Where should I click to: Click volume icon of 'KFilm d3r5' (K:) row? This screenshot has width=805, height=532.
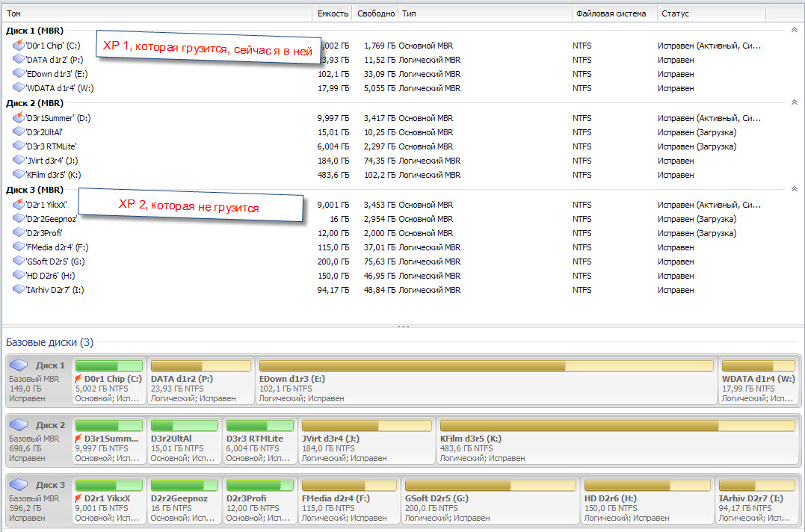19,174
